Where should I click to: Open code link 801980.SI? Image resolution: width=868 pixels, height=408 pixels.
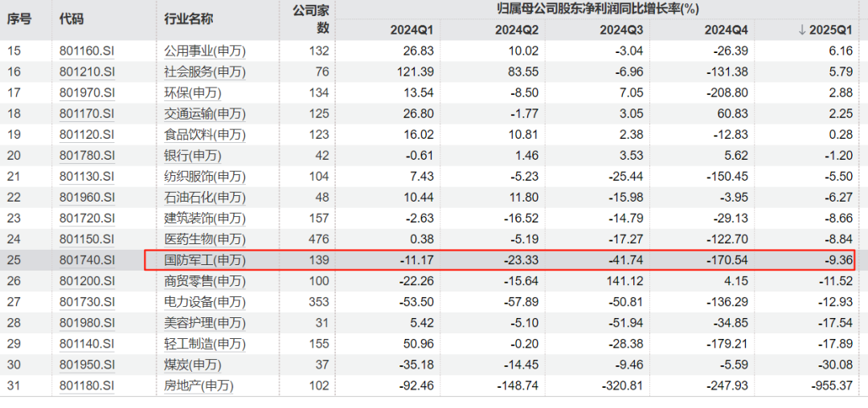tap(87, 322)
